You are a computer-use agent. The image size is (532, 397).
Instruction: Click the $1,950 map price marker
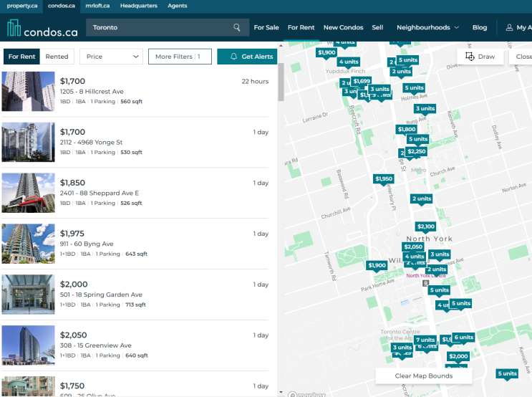(x=384, y=178)
